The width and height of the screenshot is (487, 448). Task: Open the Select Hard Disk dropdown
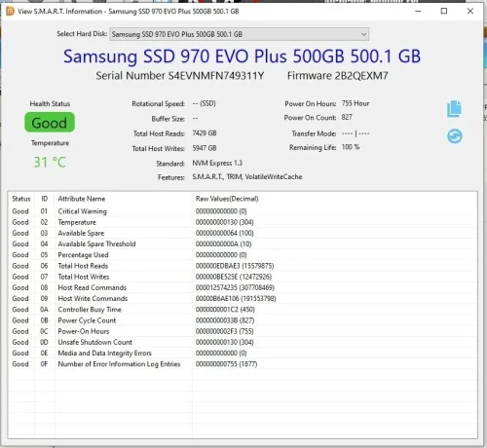point(239,34)
